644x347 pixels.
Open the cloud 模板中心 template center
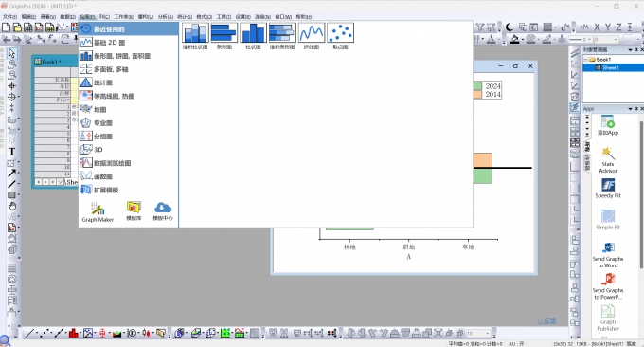[x=163, y=211]
